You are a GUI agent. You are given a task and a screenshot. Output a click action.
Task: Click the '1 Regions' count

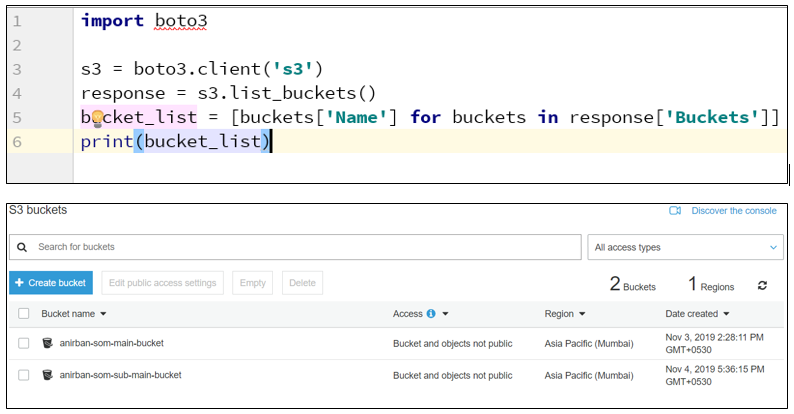(711, 284)
